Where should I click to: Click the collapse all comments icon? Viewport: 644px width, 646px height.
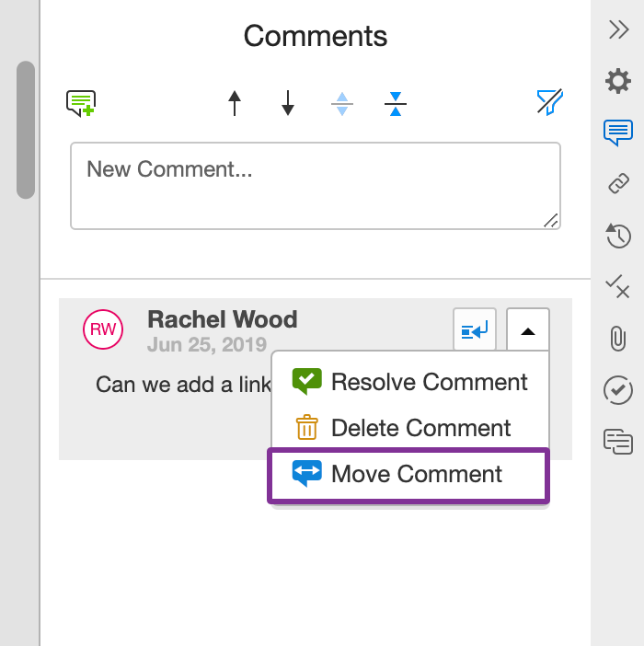(396, 103)
